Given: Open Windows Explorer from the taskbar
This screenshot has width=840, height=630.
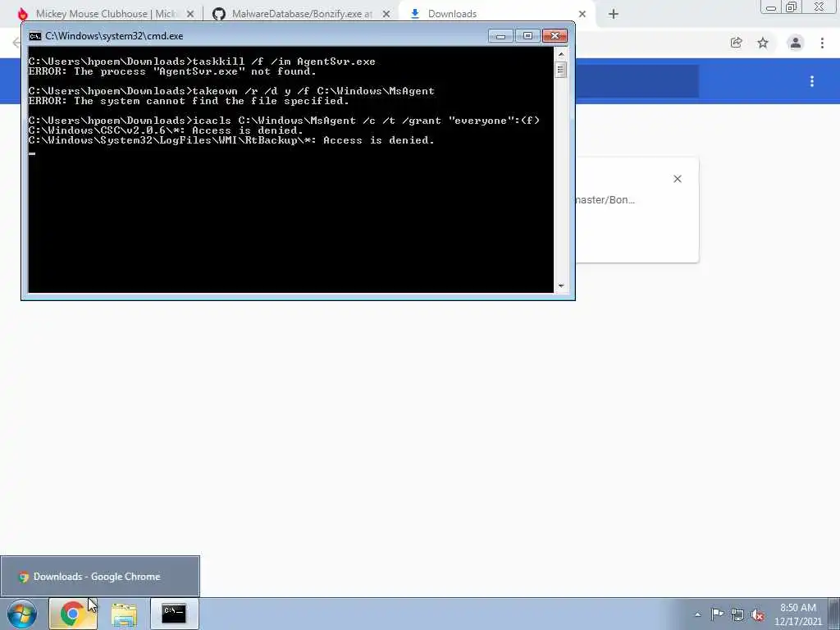Looking at the screenshot, I should point(124,614).
